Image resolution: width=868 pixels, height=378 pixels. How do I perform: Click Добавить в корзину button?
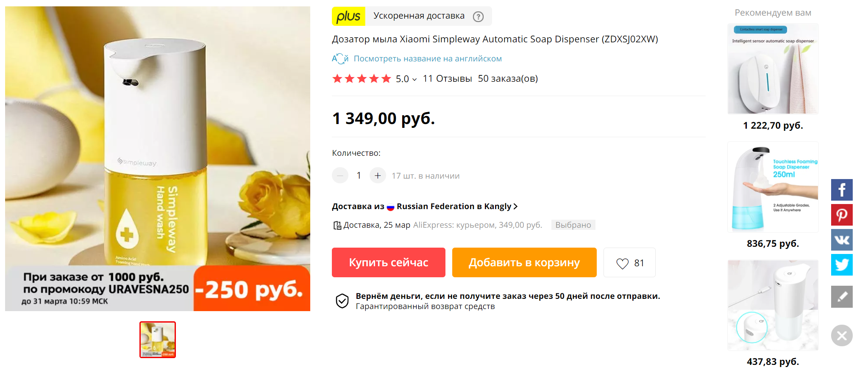point(524,262)
